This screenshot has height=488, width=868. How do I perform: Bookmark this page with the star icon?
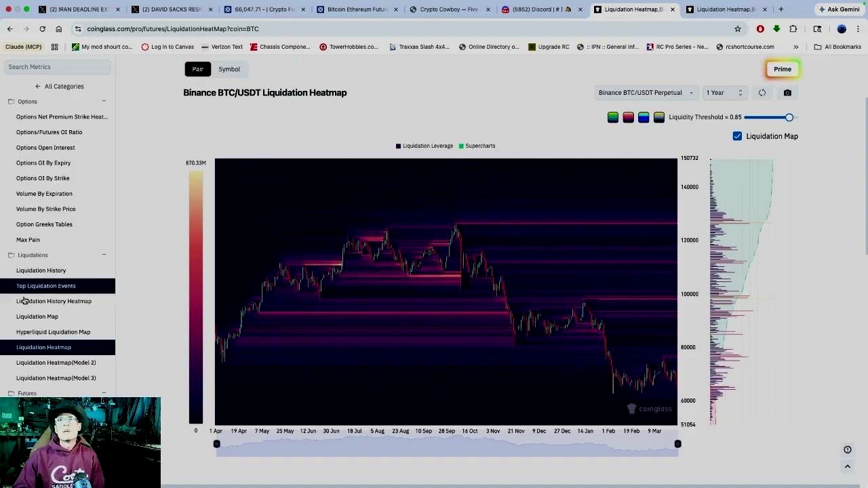(x=738, y=29)
